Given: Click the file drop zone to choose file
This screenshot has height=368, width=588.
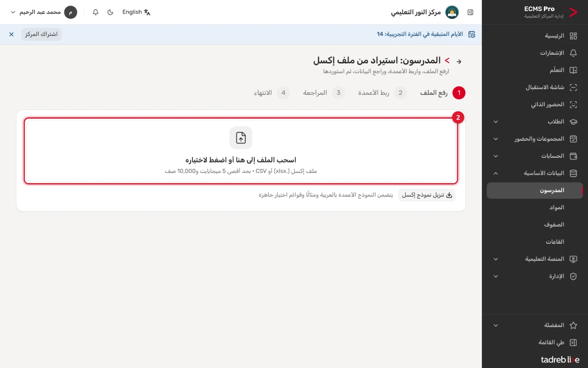Looking at the screenshot, I should click(x=241, y=151).
